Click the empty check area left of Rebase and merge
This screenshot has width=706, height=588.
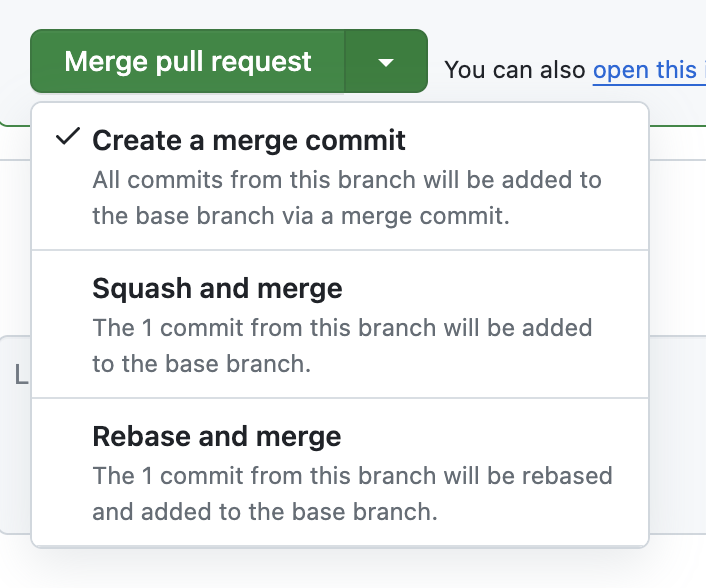67,437
